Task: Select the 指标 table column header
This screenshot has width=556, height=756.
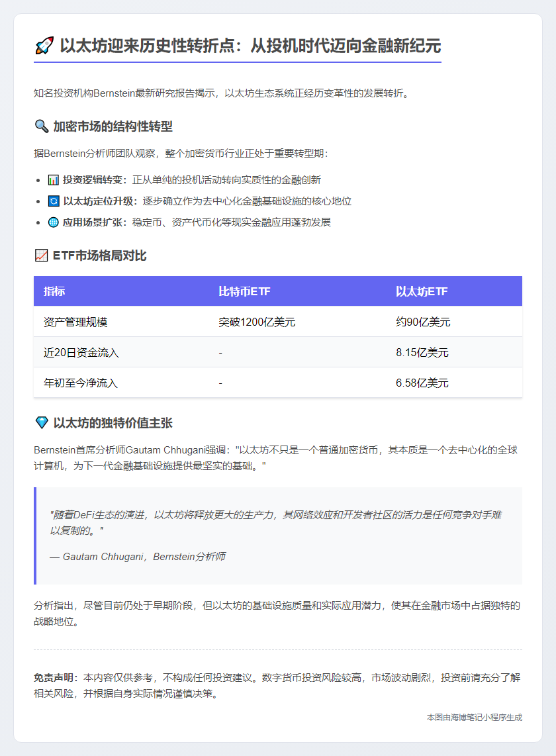Action: pos(54,291)
